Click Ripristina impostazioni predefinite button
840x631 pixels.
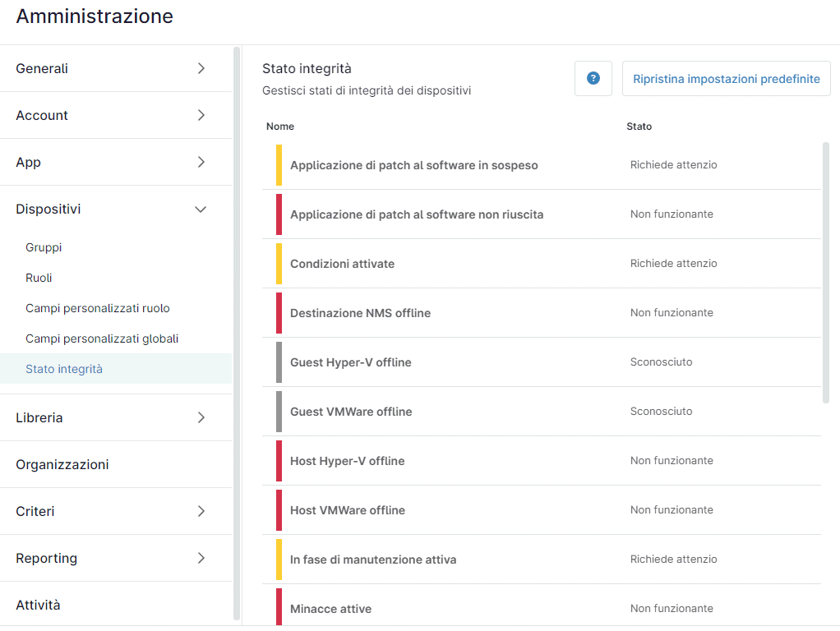pyautogui.click(x=726, y=79)
